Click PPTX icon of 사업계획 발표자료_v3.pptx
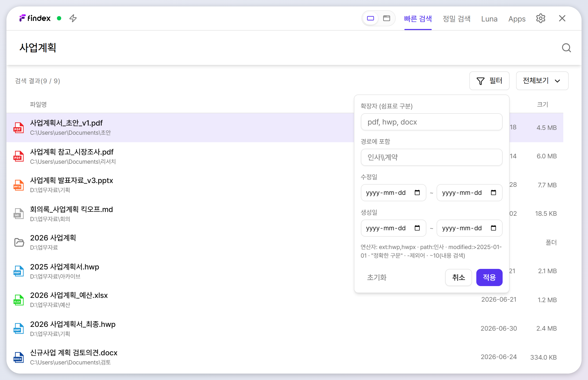This screenshot has width=588, height=380. pyautogui.click(x=19, y=185)
